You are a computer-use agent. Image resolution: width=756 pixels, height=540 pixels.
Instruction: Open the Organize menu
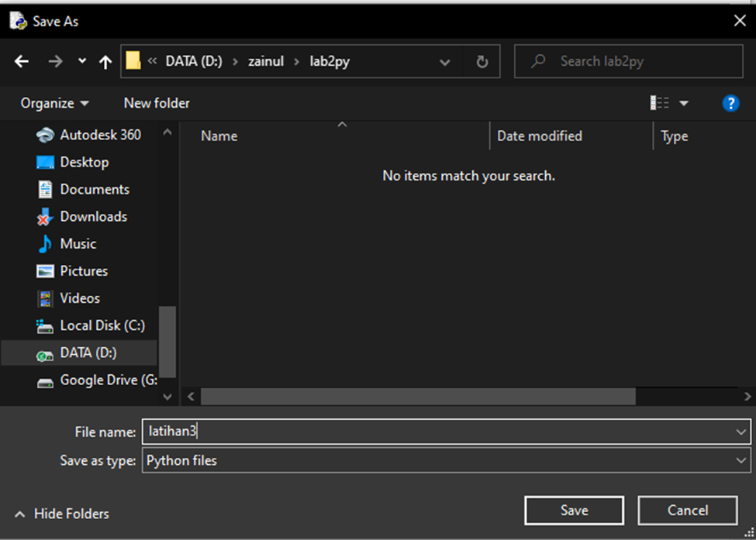pos(54,103)
